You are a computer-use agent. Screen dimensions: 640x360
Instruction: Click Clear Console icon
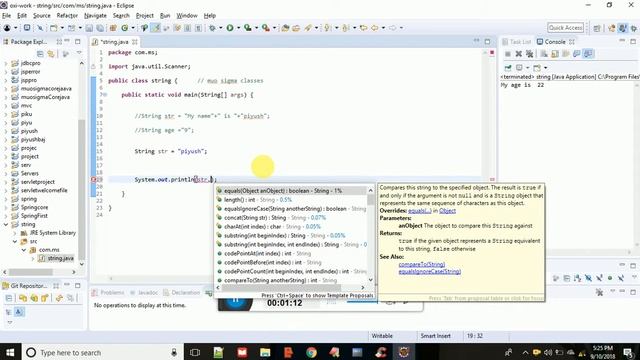[x=544, y=54]
